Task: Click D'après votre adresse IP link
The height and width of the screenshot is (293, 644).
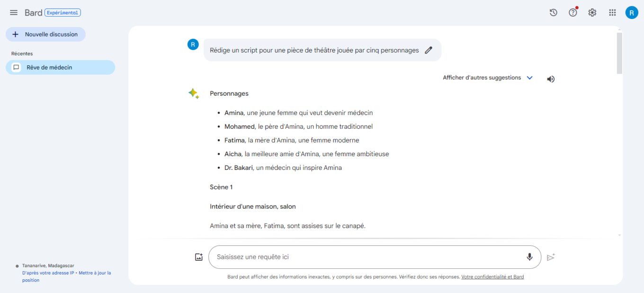Action: [48, 273]
